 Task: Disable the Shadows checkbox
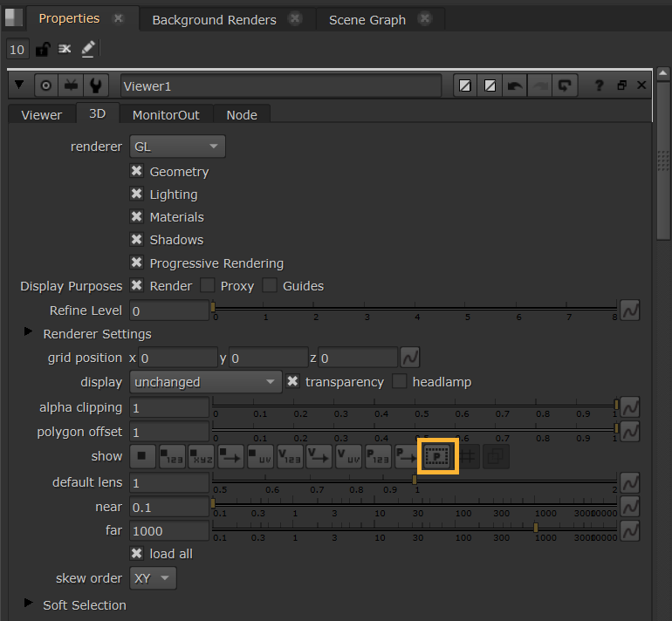(x=137, y=240)
